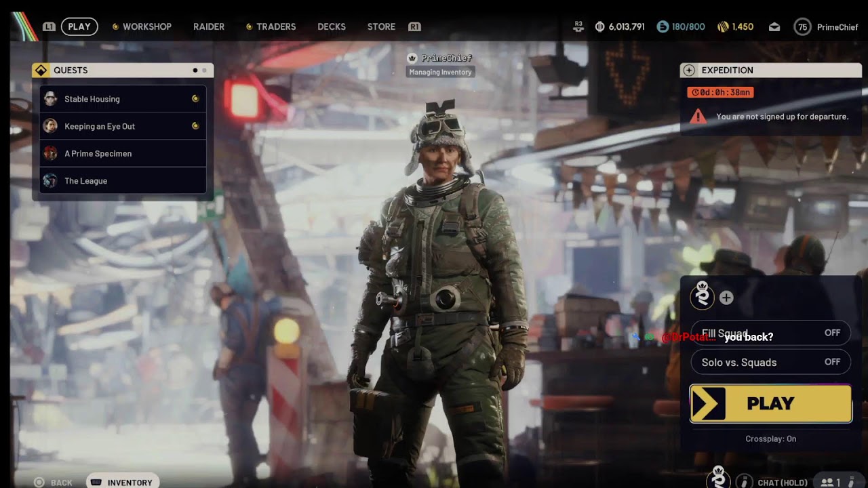Click the Quests panel header
Viewport: 868px width, 488px height.
(123, 70)
